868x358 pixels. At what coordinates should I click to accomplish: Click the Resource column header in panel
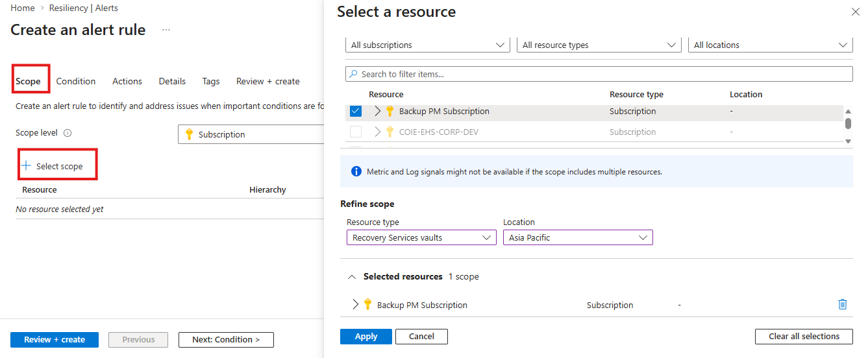tap(386, 95)
